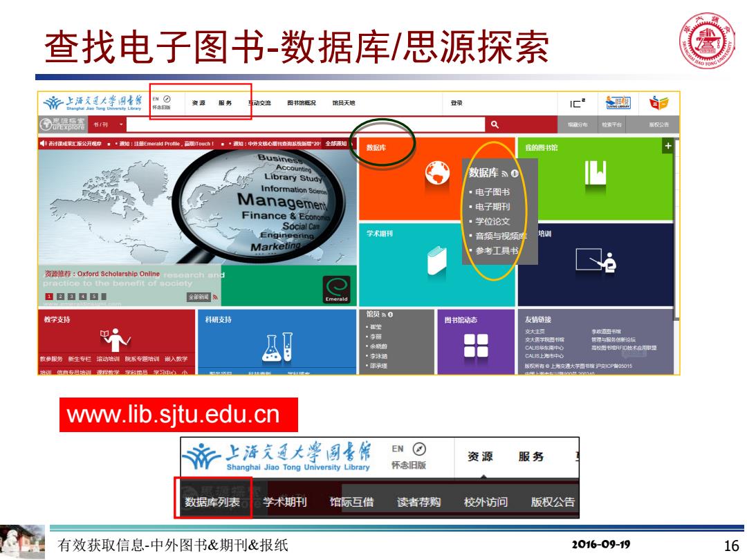The width and height of the screenshot is (747, 560).
Task: Click the 全部通知 button
Action: tap(336, 143)
